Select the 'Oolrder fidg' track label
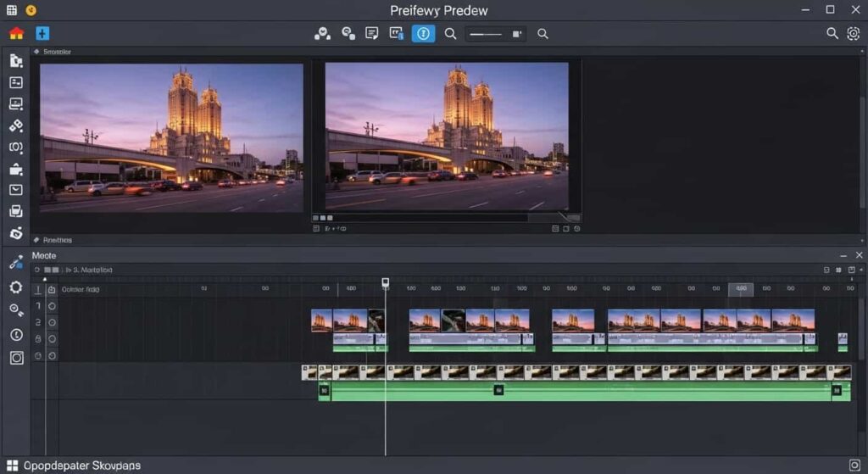The height and width of the screenshot is (474, 868). [81, 289]
